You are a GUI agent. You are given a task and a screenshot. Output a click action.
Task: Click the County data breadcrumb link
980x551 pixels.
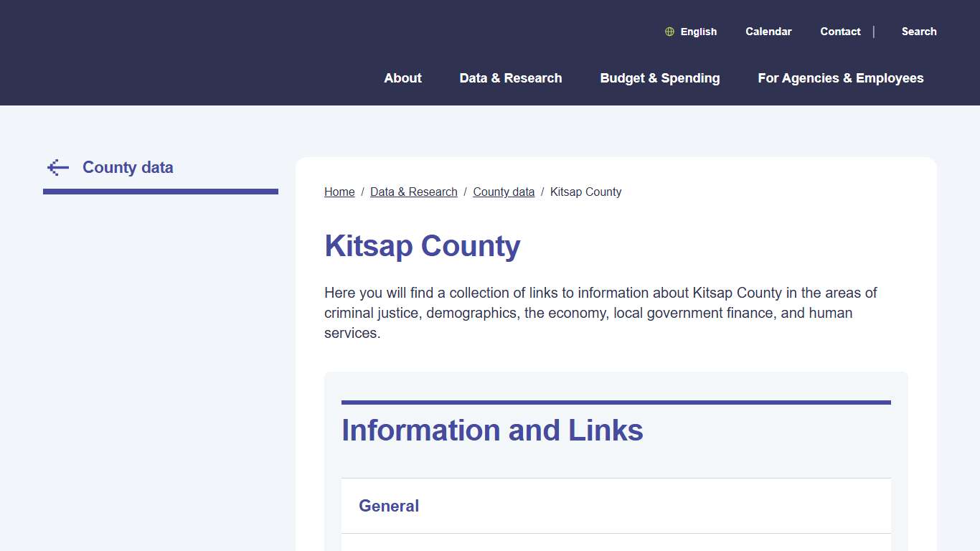[x=504, y=192]
